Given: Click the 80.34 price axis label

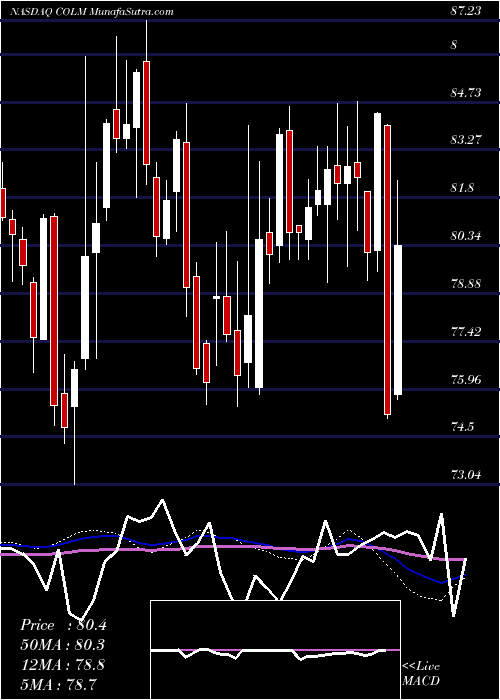Looking at the screenshot, I should pos(466,236).
